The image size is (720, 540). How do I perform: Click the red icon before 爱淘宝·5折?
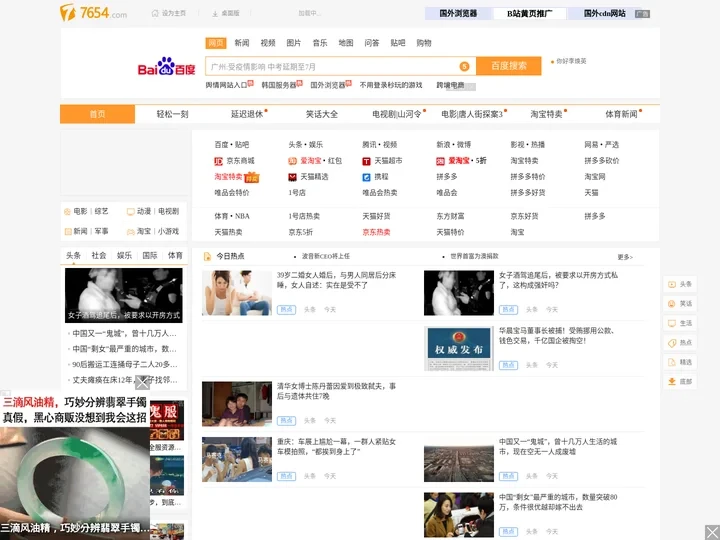440,161
